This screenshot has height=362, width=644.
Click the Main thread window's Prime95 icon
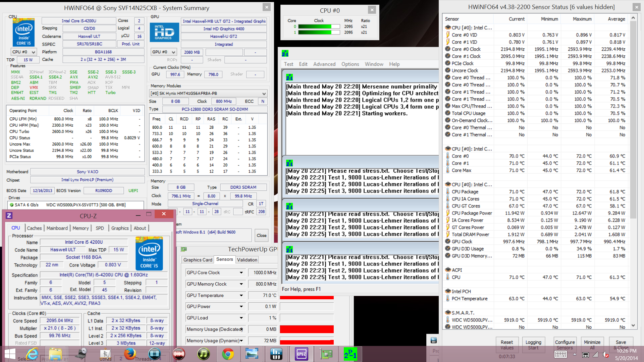click(289, 77)
